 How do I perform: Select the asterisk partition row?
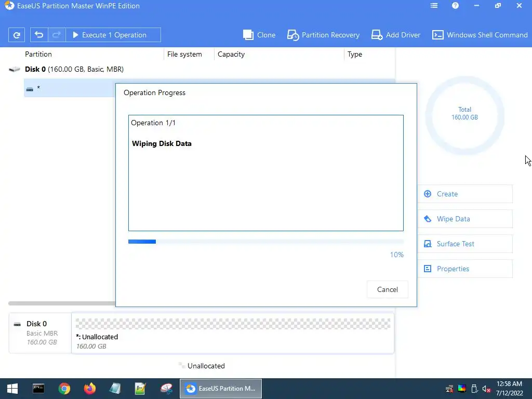point(70,88)
